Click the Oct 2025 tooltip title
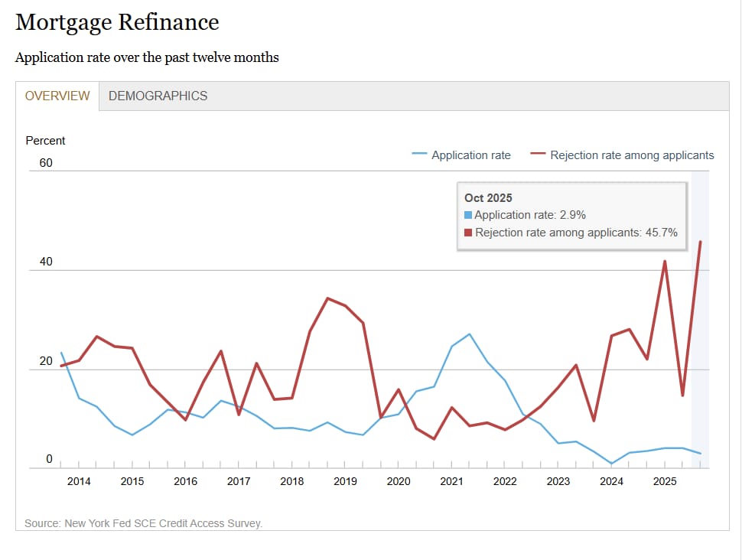 click(488, 198)
